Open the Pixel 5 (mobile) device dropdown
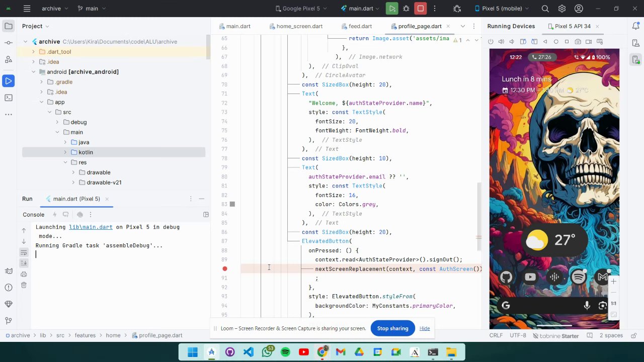The height and width of the screenshot is (362, 644). pos(502,9)
